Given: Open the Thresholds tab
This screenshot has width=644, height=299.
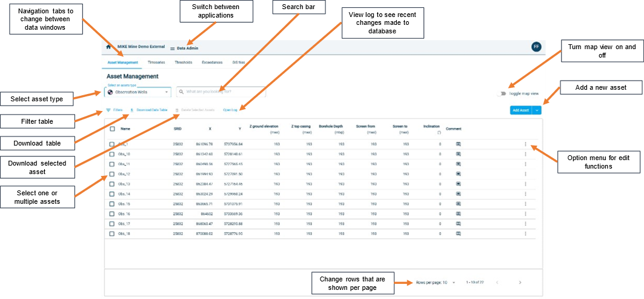Looking at the screenshot, I should tap(184, 62).
